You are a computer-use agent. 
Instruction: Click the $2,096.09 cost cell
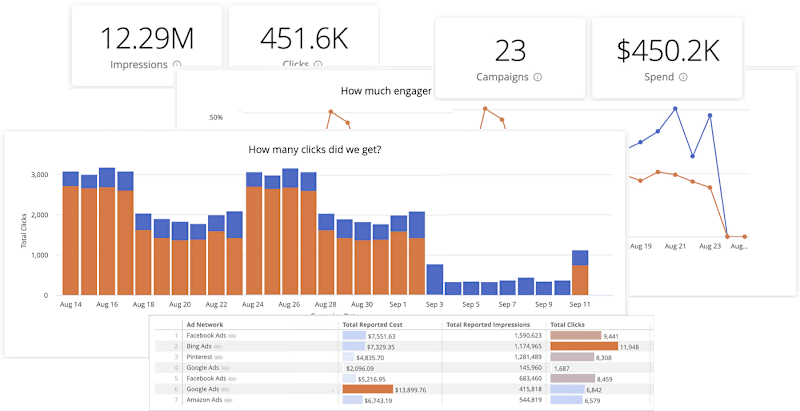coord(360,368)
